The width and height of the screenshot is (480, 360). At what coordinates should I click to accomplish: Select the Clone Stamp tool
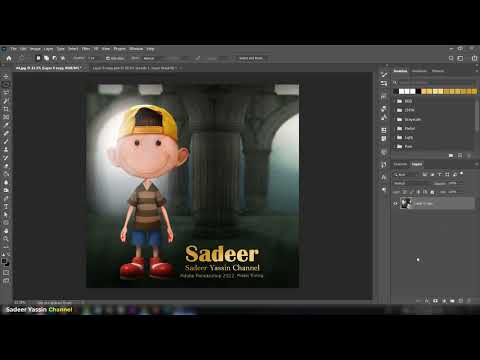[6, 150]
